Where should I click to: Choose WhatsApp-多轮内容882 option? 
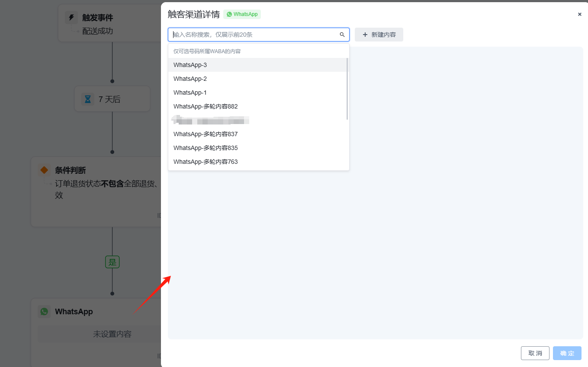click(257, 106)
